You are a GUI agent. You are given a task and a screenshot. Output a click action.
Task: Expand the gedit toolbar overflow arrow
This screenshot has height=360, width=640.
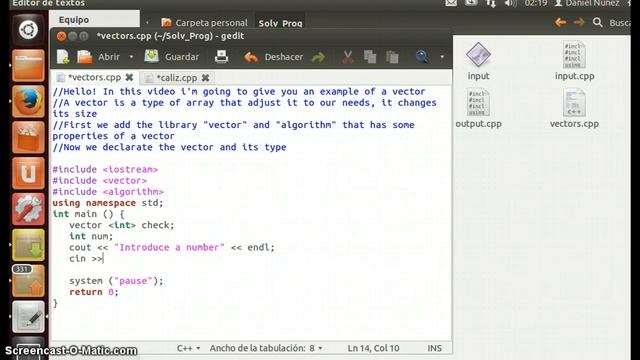442,57
